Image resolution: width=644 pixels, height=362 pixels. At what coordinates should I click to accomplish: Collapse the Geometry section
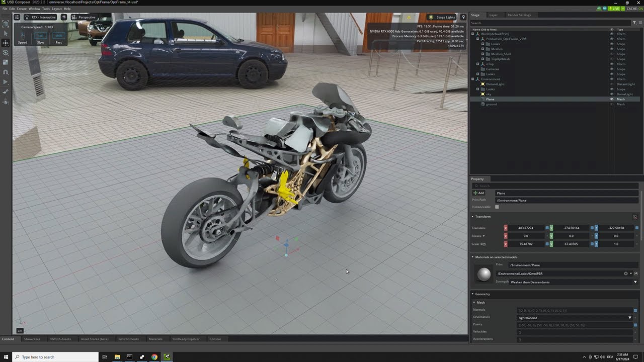click(x=473, y=294)
